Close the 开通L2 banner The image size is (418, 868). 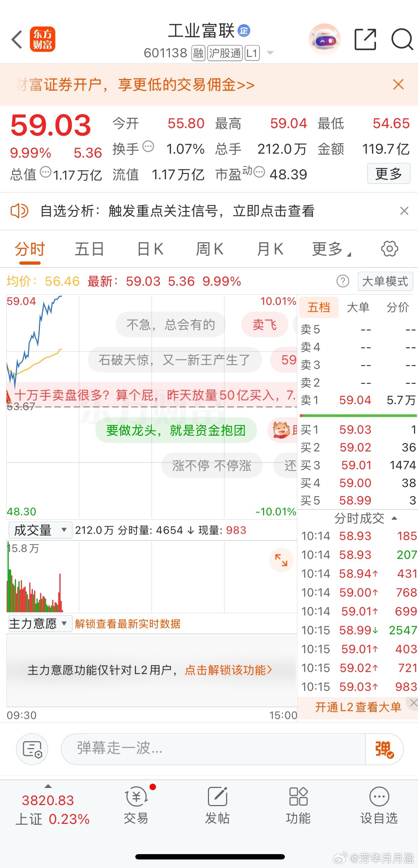(413, 703)
